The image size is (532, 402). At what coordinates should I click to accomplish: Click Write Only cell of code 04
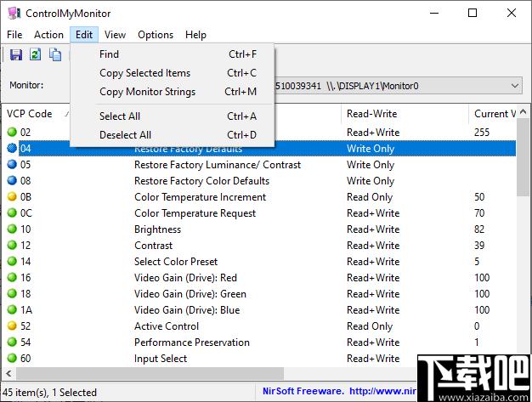pyautogui.click(x=371, y=148)
